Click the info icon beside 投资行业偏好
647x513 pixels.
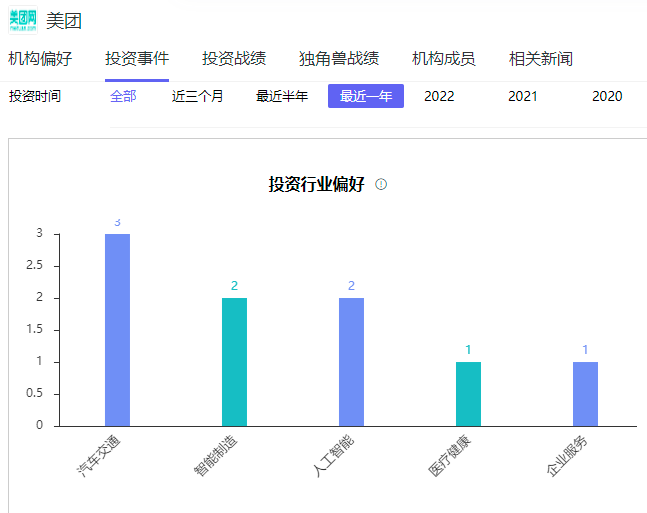pos(380,184)
